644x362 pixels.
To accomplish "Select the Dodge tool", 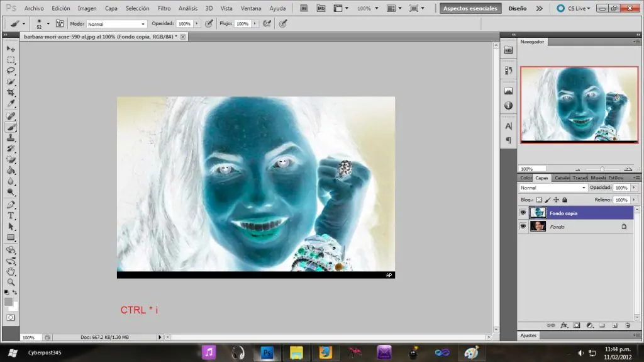I will [x=11, y=192].
